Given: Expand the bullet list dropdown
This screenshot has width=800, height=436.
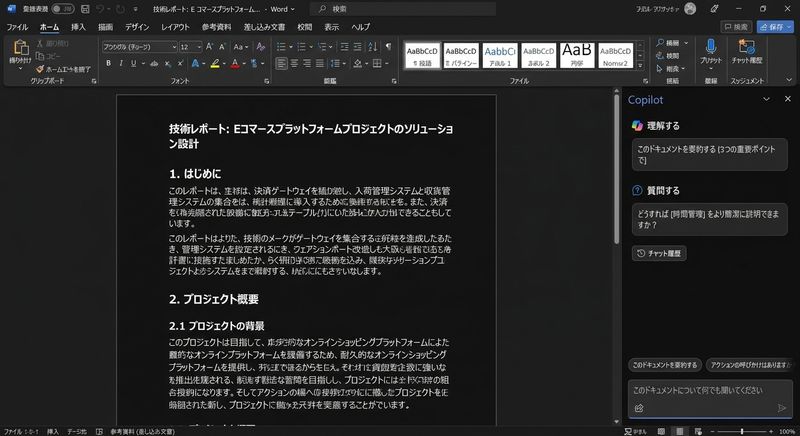Looking at the screenshot, I should [x=290, y=47].
